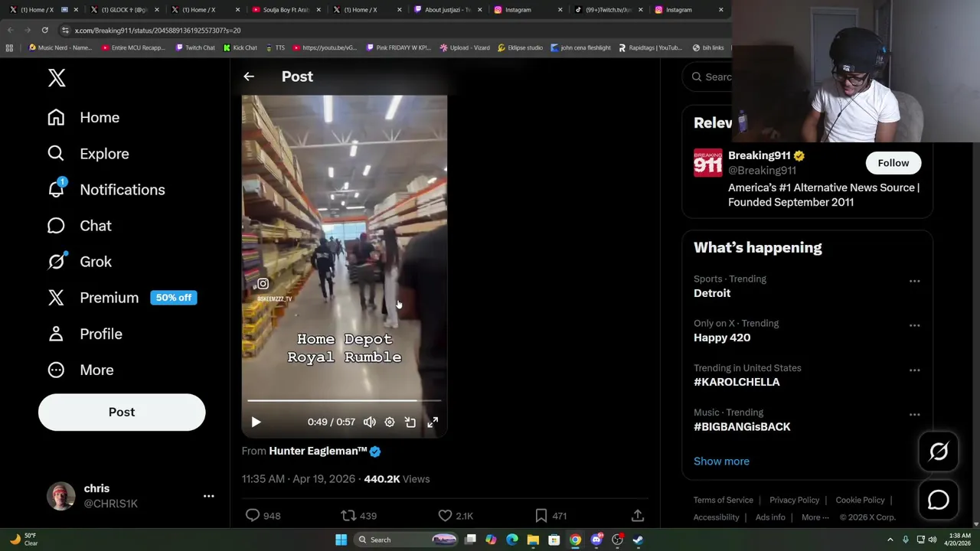The height and width of the screenshot is (551, 980).
Task: Expand the More menu in sidebar
Action: tap(81, 370)
